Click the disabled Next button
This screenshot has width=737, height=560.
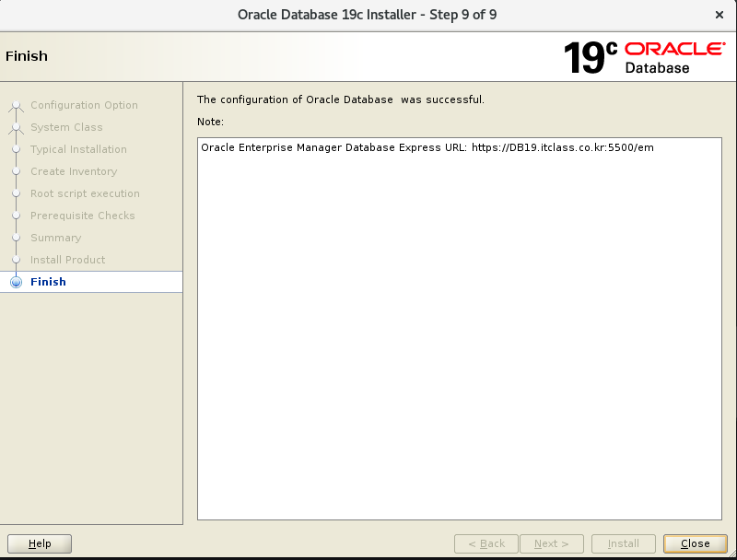tap(552, 543)
